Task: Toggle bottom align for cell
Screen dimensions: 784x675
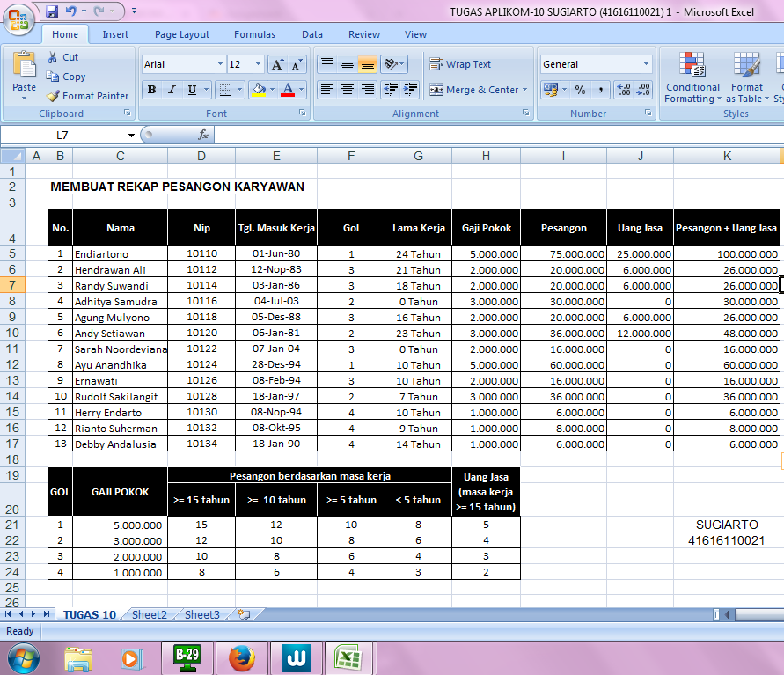Action: [368, 64]
